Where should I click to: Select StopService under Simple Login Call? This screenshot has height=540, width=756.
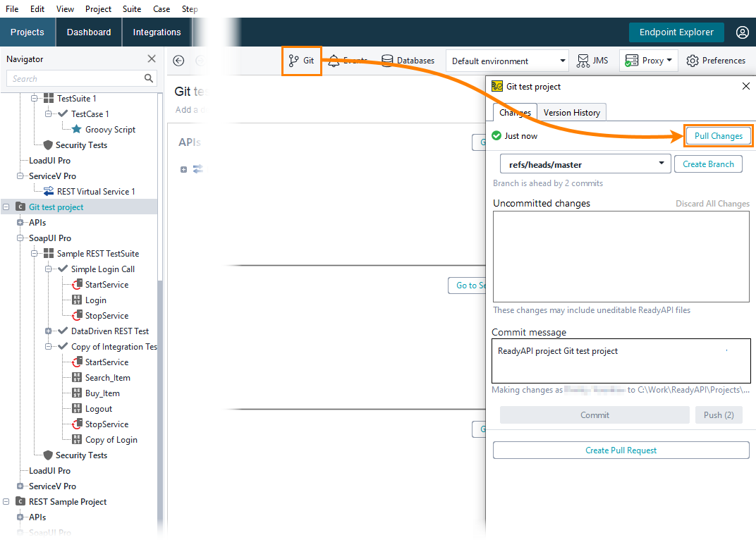click(106, 315)
